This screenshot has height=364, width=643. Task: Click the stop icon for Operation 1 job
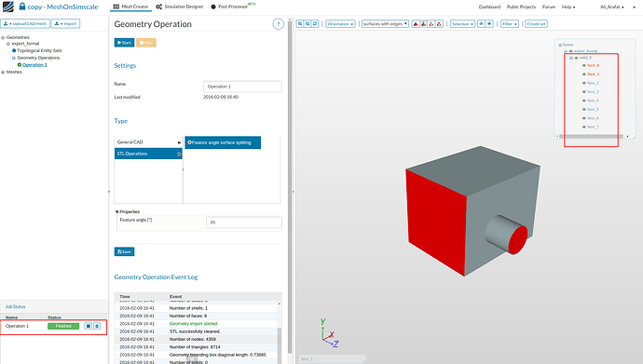pyautogui.click(x=88, y=326)
